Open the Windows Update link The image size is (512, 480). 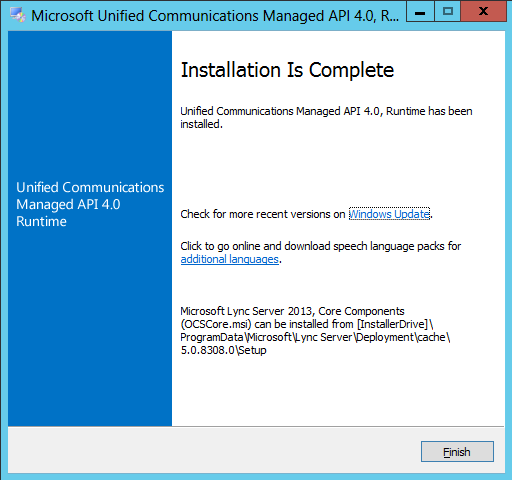coord(389,214)
